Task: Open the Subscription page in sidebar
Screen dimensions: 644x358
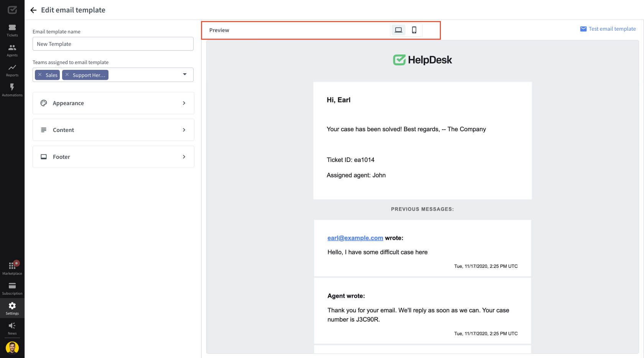Action: click(x=12, y=289)
